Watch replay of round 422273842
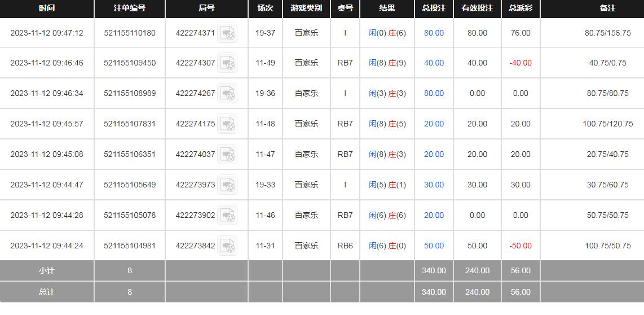The image size is (644, 315). (x=227, y=246)
